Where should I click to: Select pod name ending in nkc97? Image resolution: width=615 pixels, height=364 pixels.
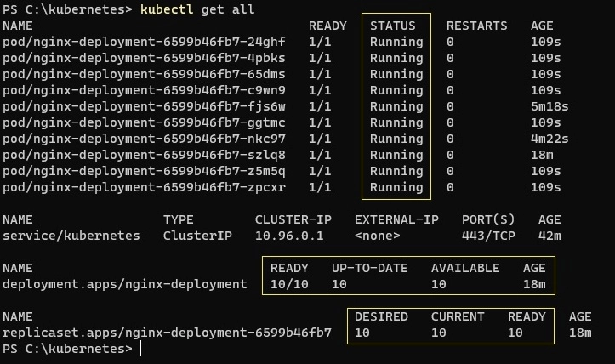click(144, 139)
